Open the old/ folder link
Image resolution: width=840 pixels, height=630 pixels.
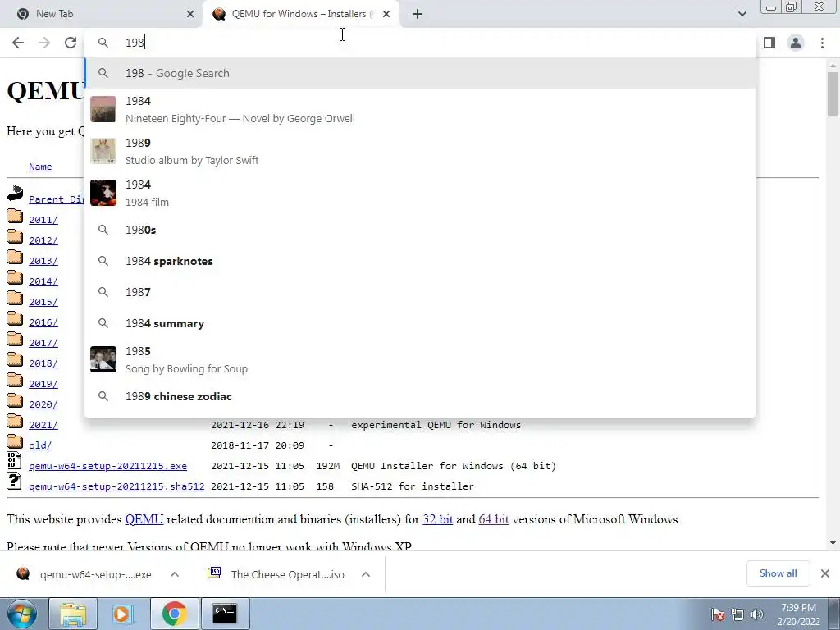[x=40, y=445]
